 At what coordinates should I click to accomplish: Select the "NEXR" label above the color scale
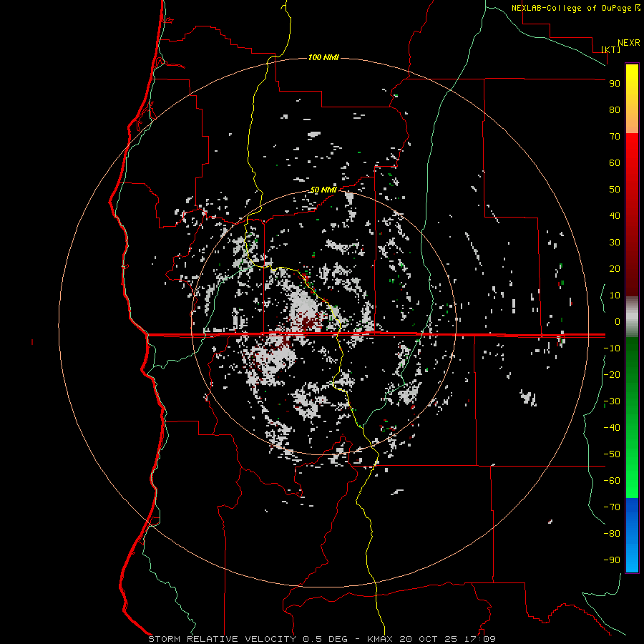point(629,42)
